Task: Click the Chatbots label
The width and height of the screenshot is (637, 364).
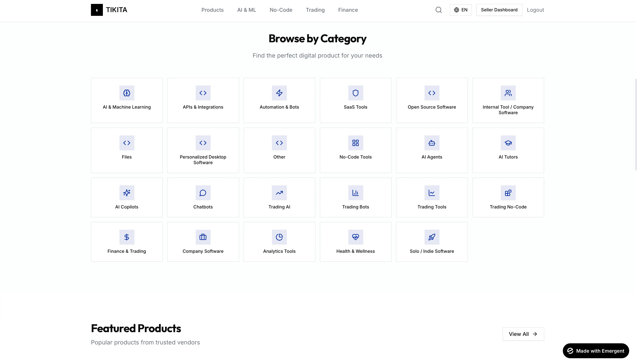Action: coord(203,207)
